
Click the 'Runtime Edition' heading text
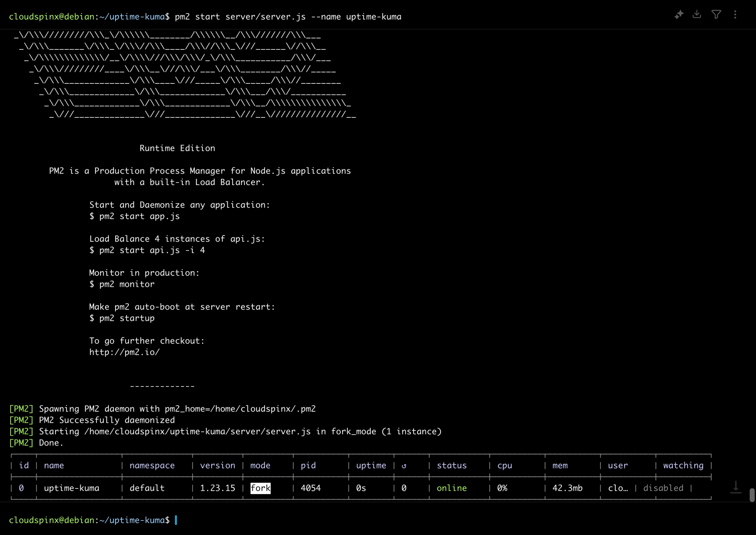tap(177, 148)
